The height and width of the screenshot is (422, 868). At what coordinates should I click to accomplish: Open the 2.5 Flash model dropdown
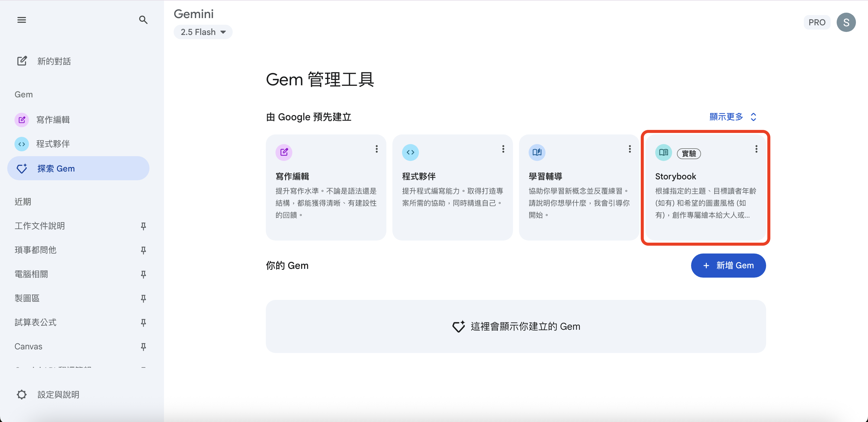click(203, 32)
